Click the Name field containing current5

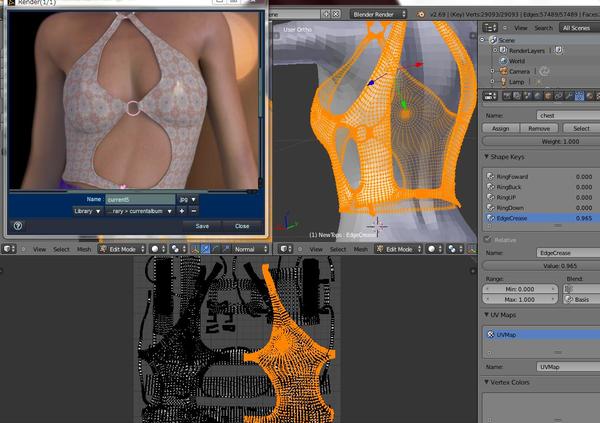pyautogui.click(x=140, y=199)
